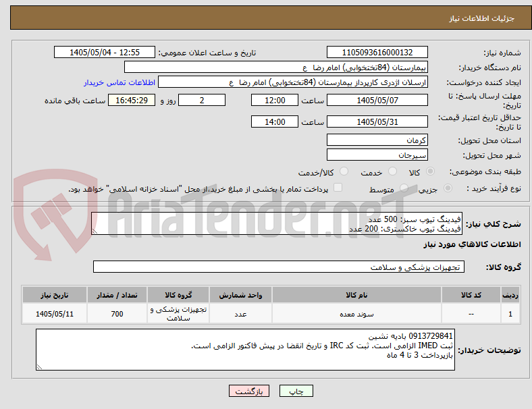Click the table cell تجهیزات پزشکی و سلامت
This screenshot has height=409, width=532.
click(178, 314)
